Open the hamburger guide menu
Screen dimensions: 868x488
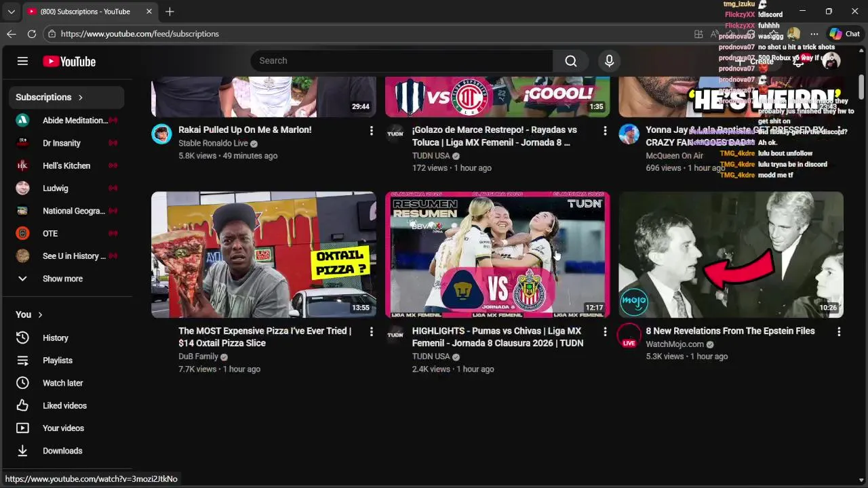coord(22,61)
